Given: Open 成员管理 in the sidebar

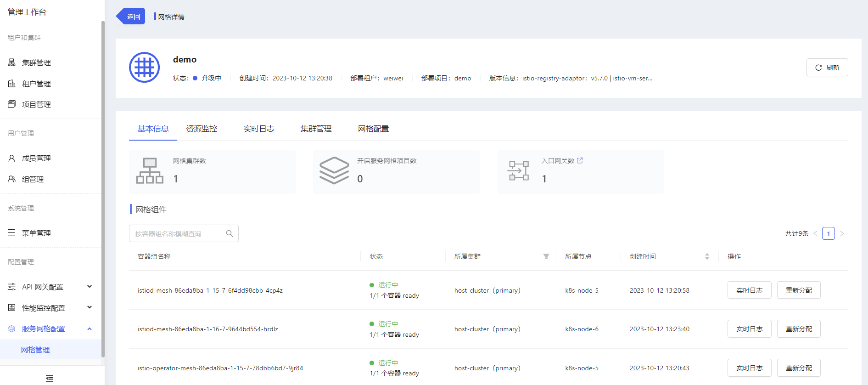Looking at the screenshot, I should pyautogui.click(x=36, y=158).
